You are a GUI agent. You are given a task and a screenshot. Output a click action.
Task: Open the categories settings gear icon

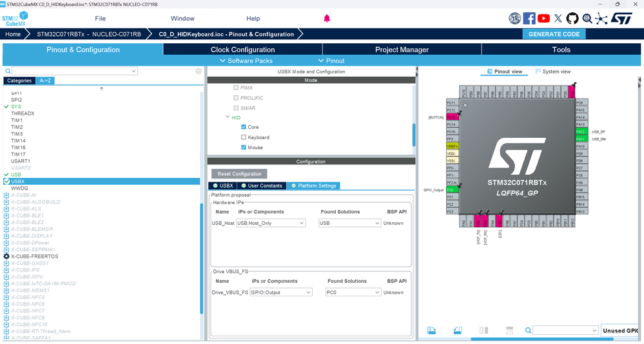click(199, 71)
